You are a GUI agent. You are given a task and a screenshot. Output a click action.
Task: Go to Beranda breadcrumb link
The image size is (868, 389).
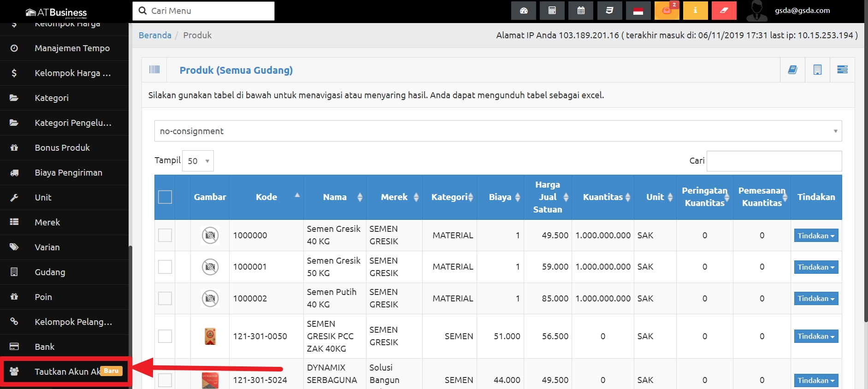(x=155, y=35)
